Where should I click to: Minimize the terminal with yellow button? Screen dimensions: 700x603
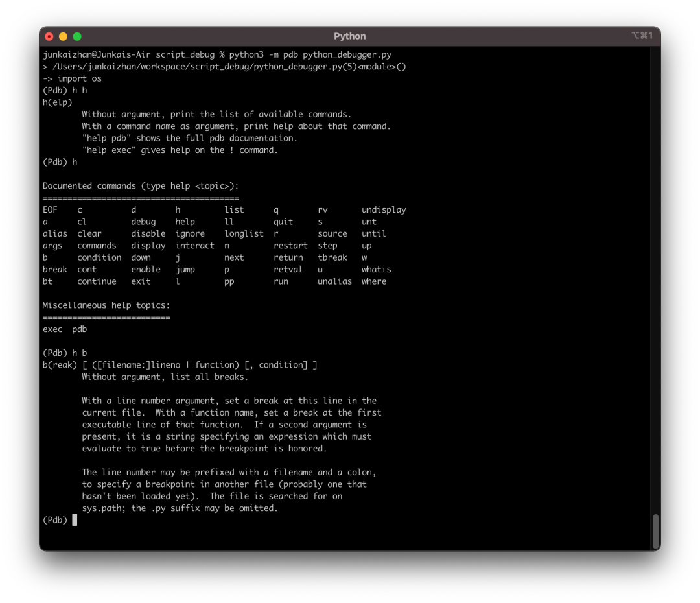(63, 36)
